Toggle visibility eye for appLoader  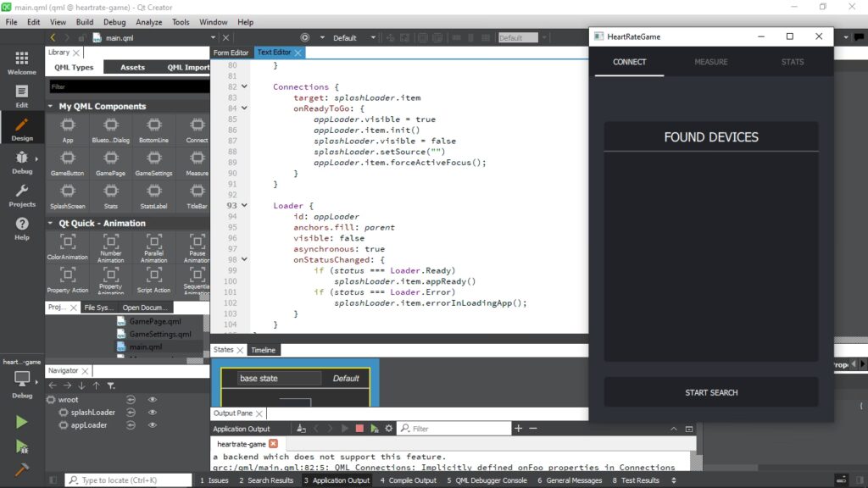[x=153, y=425]
